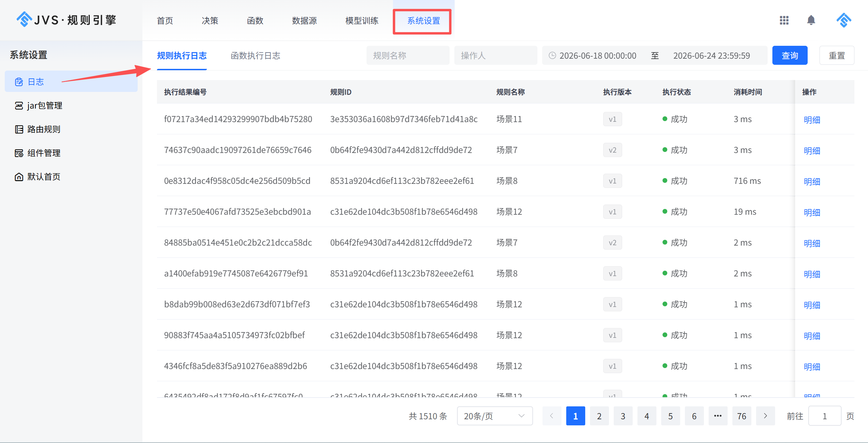Click the log sidebar icon
Screen dimensions: 868x443
click(x=19, y=82)
